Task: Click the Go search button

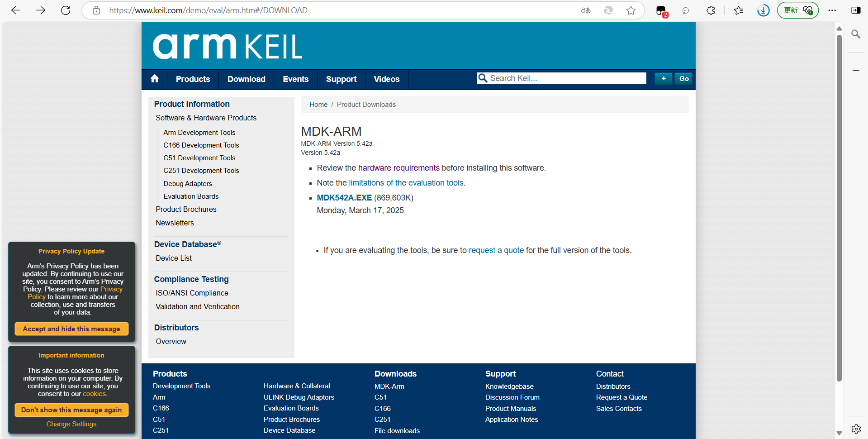Action: (684, 78)
